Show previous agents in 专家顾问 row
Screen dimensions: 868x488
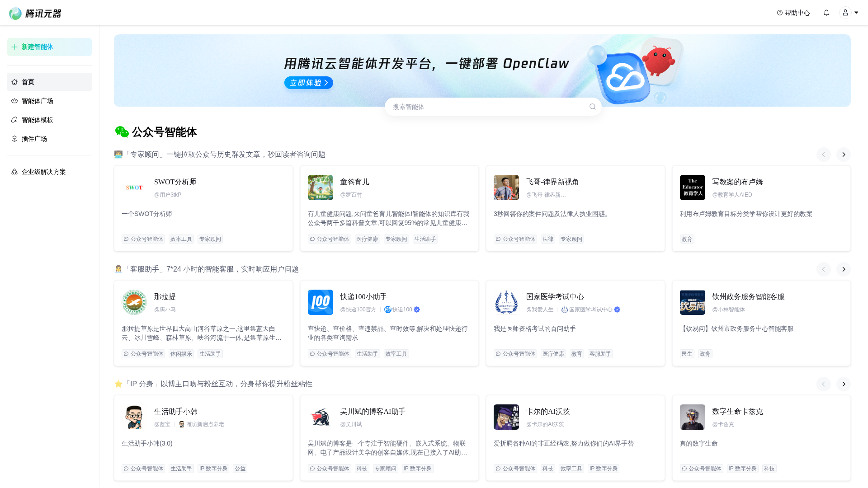pyautogui.click(x=824, y=155)
